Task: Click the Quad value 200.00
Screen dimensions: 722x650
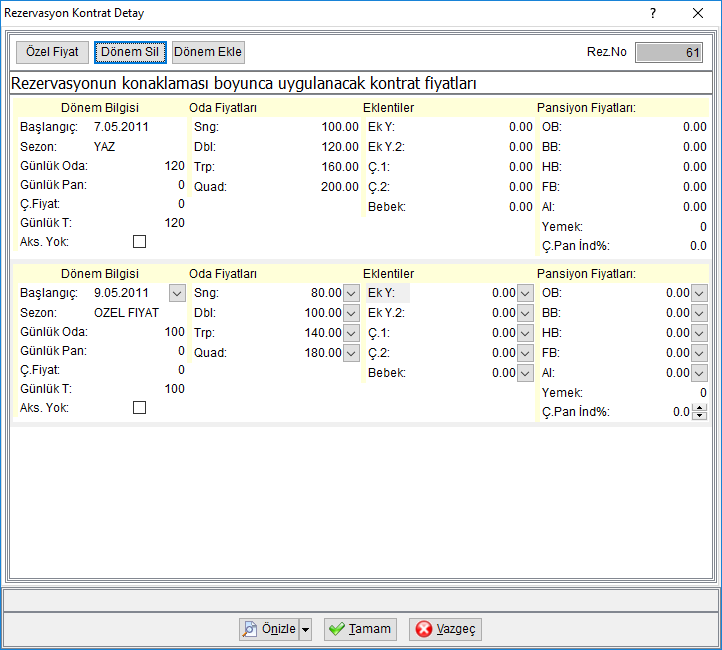Action: click(x=340, y=187)
